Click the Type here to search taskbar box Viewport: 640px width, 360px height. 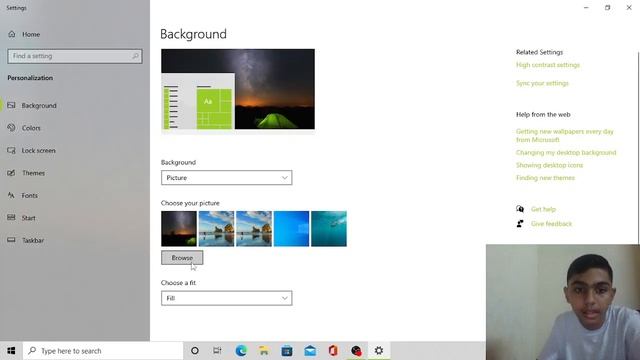coord(103,351)
